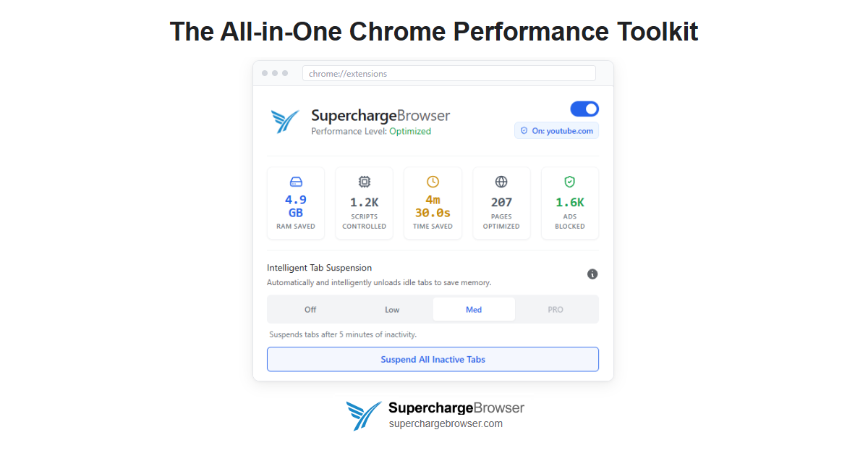Click the RAM Saved disk icon
The width and height of the screenshot is (868, 456).
pyautogui.click(x=295, y=182)
